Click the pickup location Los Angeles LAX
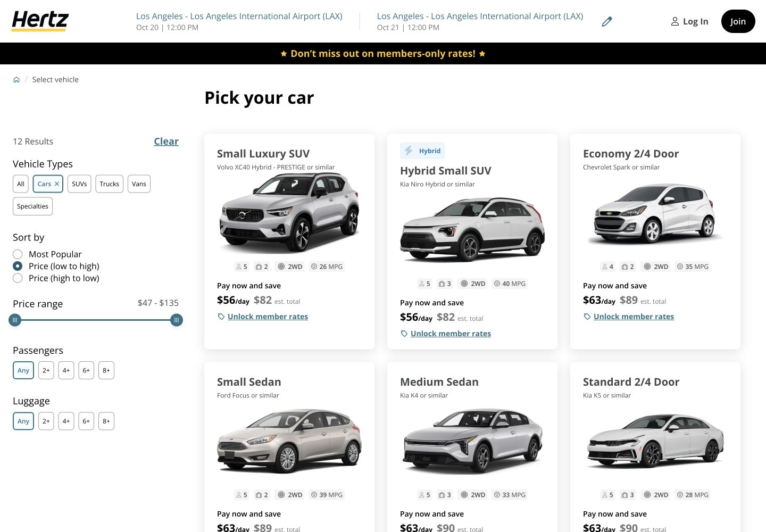The width and height of the screenshot is (766, 532). point(239,16)
